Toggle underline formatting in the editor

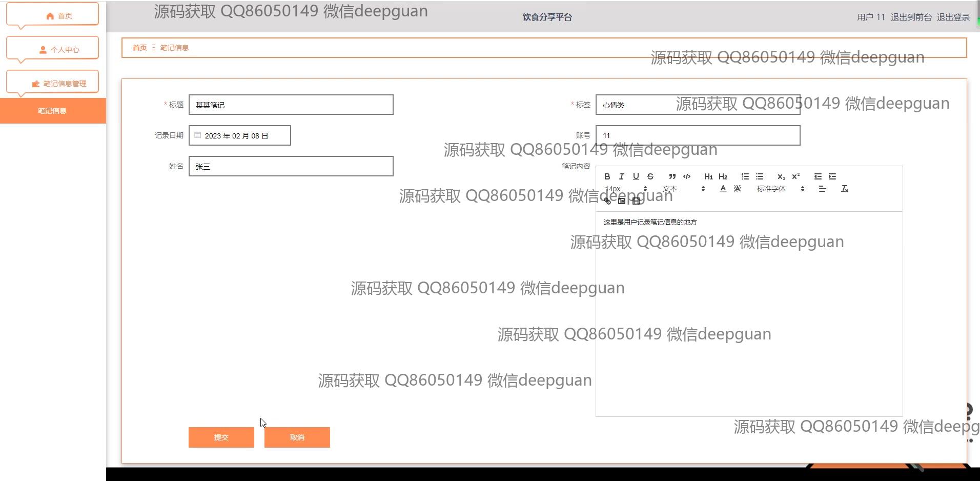point(636,176)
